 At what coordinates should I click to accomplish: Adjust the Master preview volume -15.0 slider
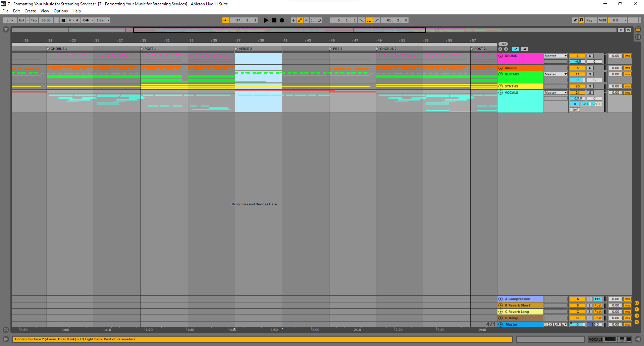click(x=594, y=325)
